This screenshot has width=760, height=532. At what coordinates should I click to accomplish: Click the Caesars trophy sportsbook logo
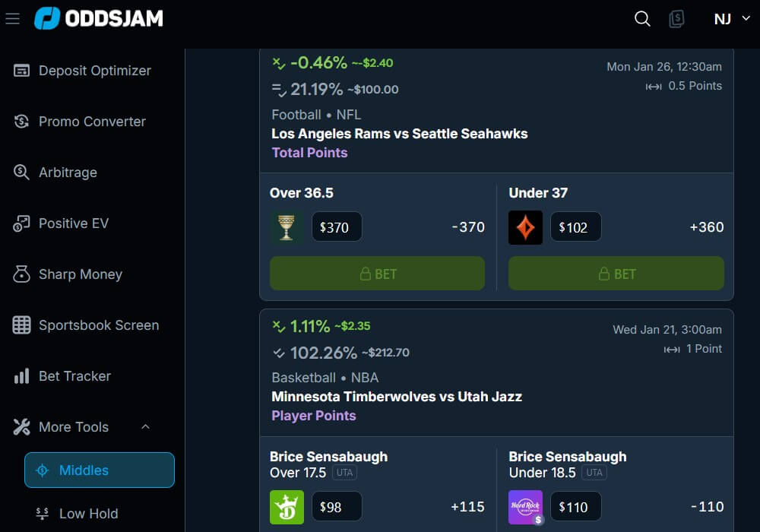(287, 226)
